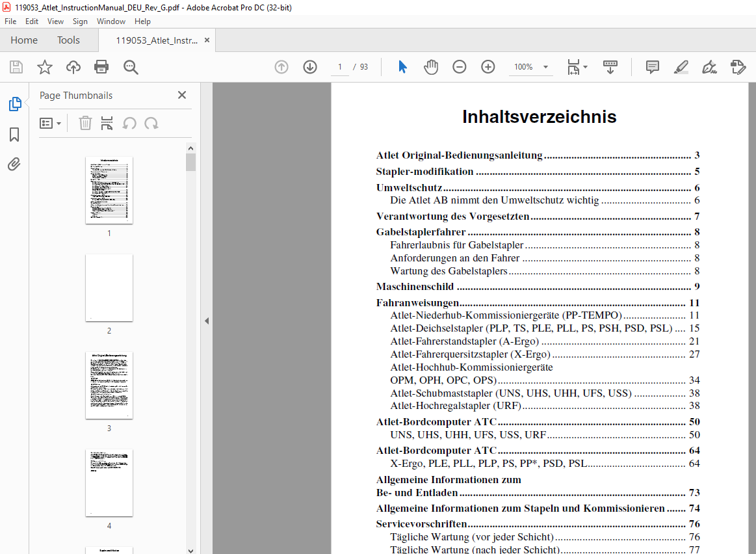The width and height of the screenshot is (756, 554).
Task: Click Atlet-Hochregalstapler (URF) entry
Action: point(545,406)
